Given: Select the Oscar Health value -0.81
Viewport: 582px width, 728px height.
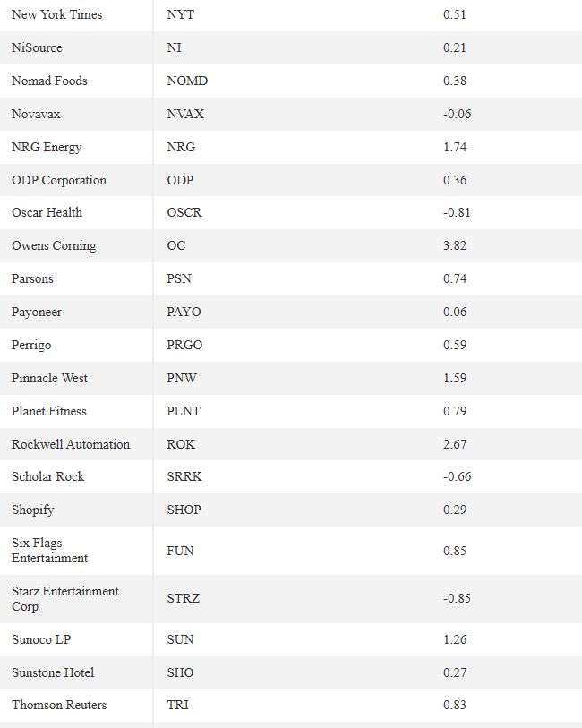Looking at the screenshot, I should pos(457,212).
